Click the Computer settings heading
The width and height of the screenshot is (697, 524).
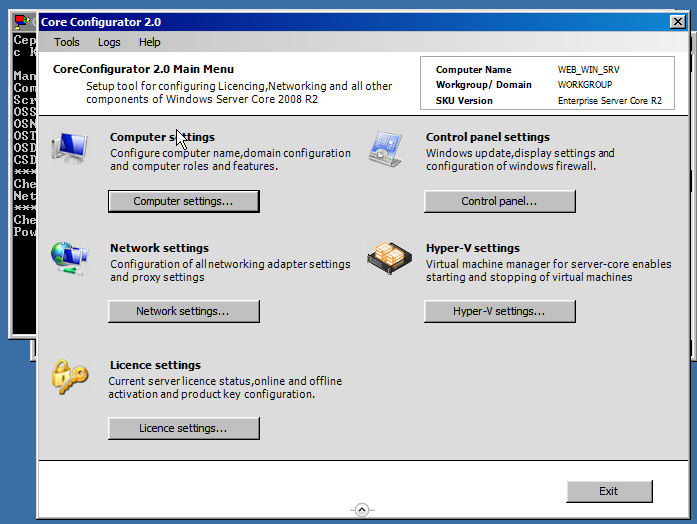click(x=162, y=137)
